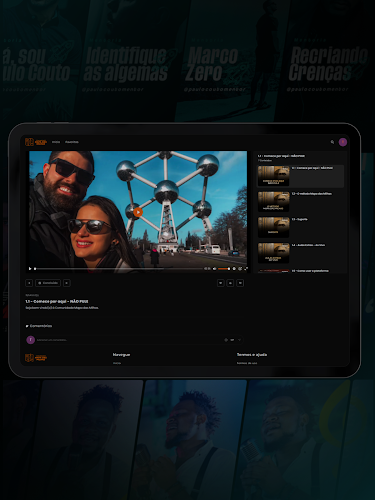Open Início in top navigation
The width and height of the screenshot is (375, 500).
coord(56,142)
